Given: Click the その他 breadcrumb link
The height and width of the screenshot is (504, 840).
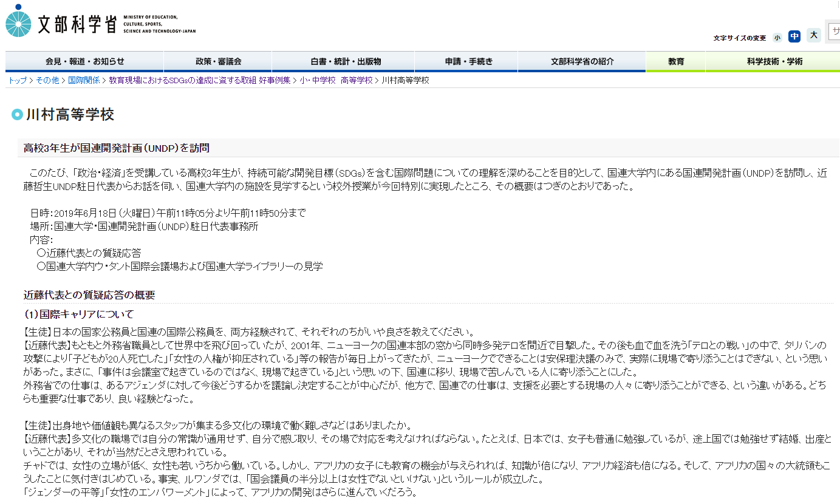Looking at the screenshot, I should coord(47,80).
